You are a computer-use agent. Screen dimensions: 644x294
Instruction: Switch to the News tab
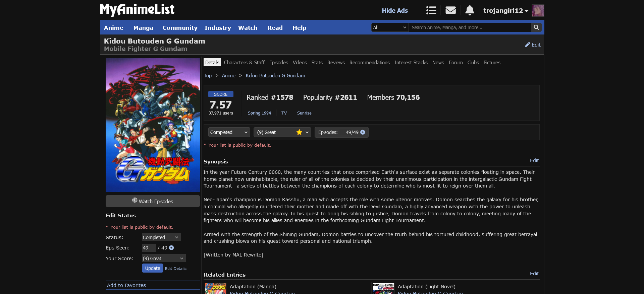438,62
